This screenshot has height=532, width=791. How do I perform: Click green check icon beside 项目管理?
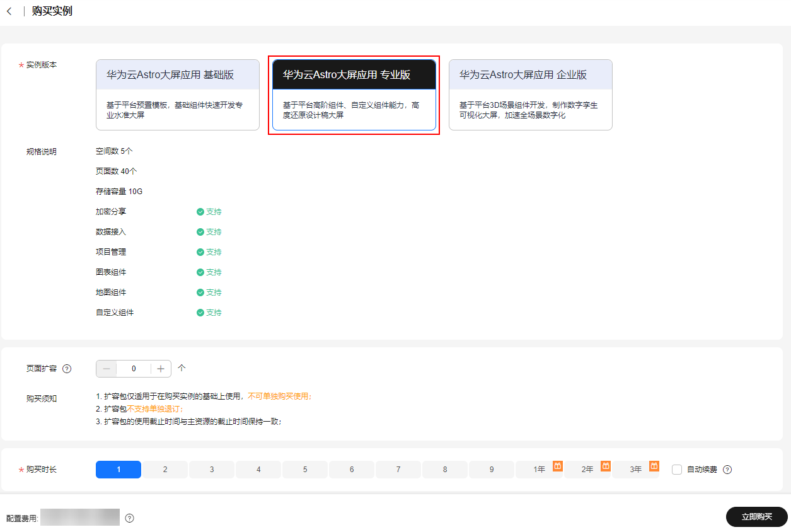coord(200,252)
